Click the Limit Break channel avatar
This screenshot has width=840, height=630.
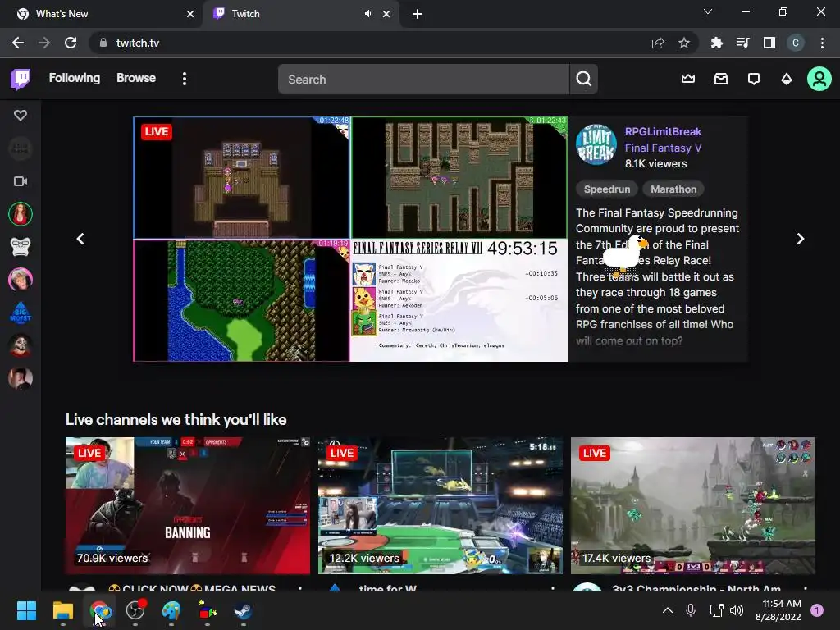pyautogui.click(x=596, y=144)
